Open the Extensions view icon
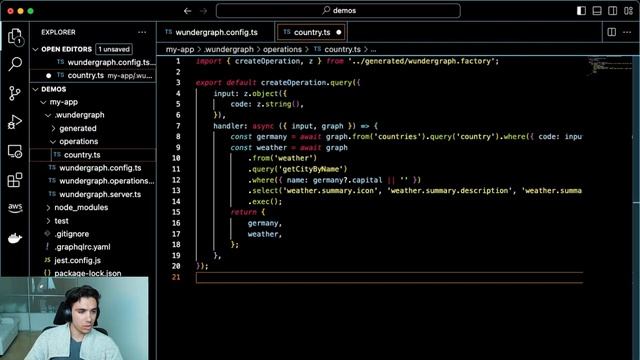Image resolution: width=640 pixels, height=360 pixels. tap(15, 180)
